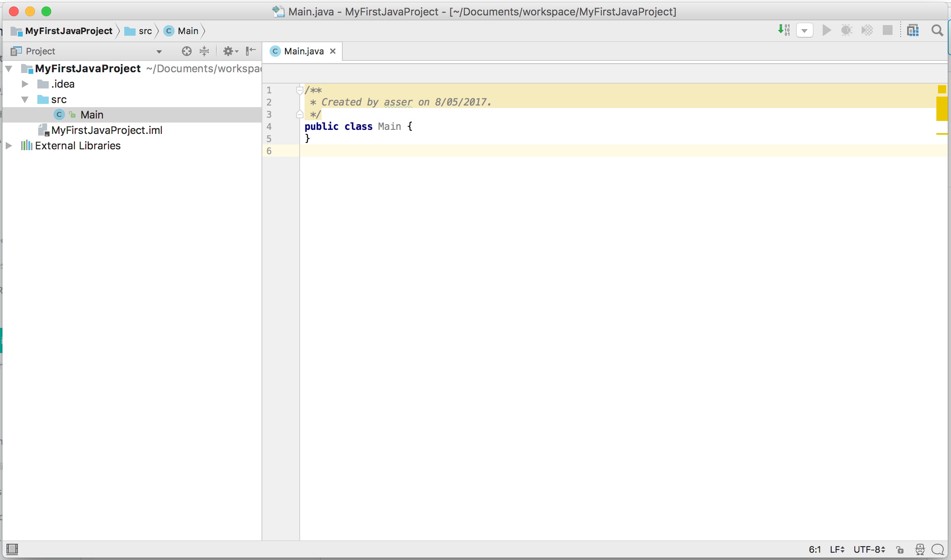Viewport: 951px width, 560px height.
Task: Click the Debug bug icon
Action: pyautogui.click(x=847, y=30)
